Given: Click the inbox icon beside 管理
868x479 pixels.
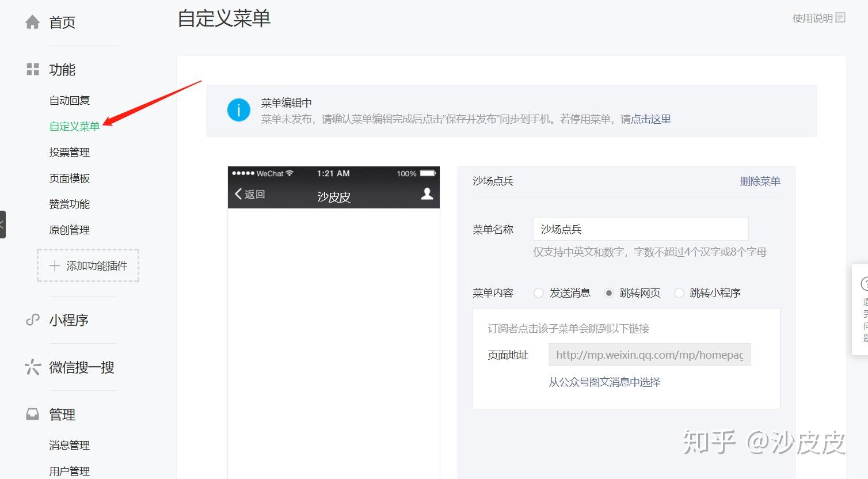Looking at the screenshot, I should tap(33, 414).
